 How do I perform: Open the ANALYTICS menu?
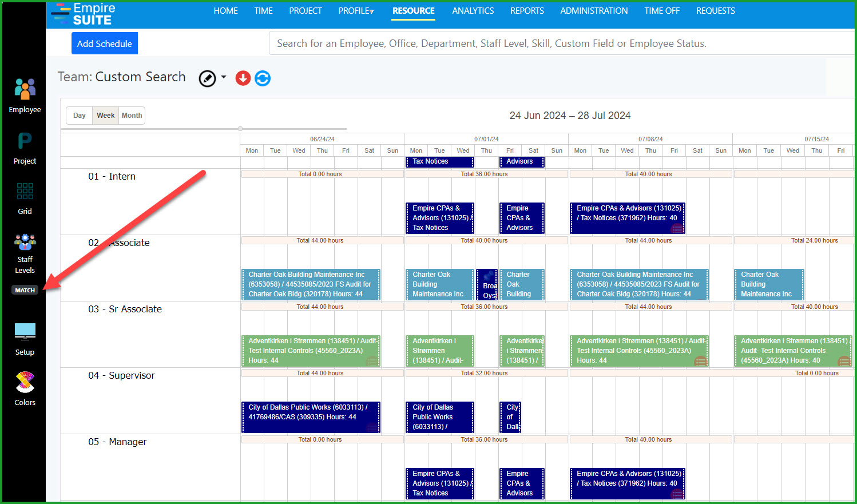point(473,11)
